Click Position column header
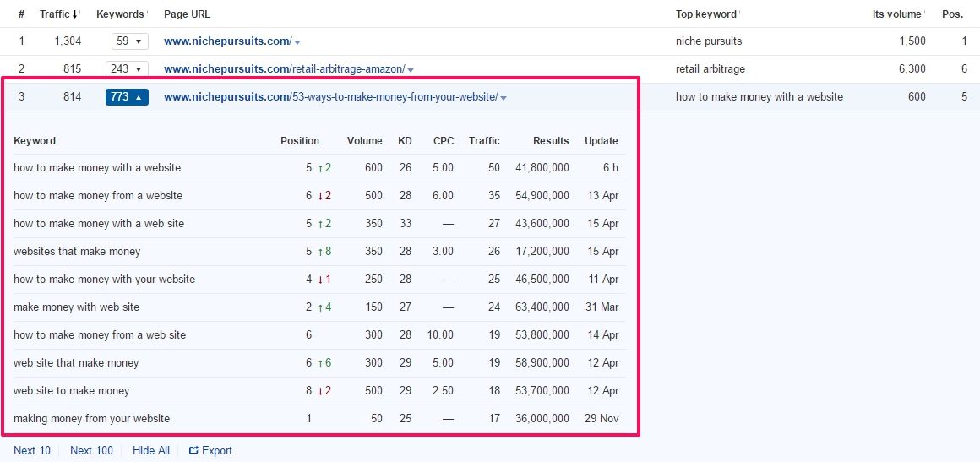Screen dimensions: 980x462 click(299, 141)
